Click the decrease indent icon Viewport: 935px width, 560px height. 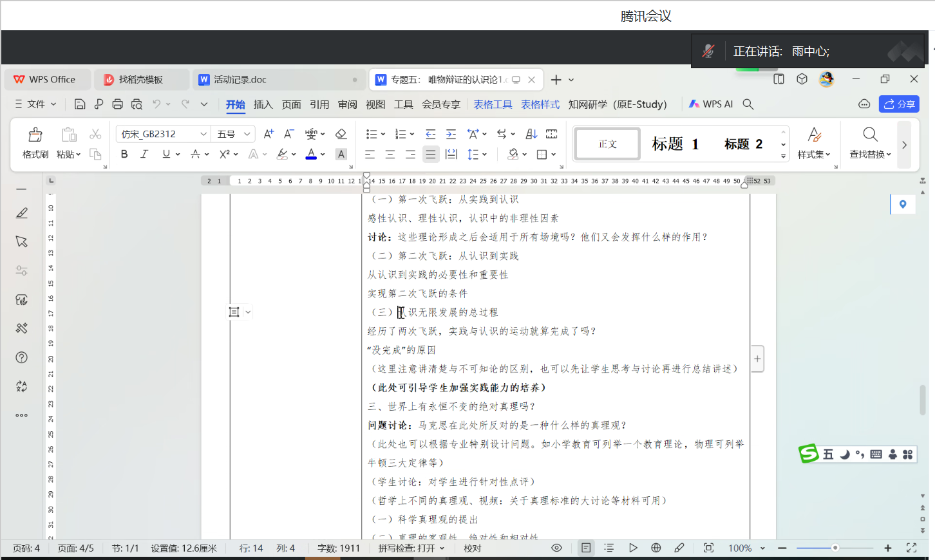[431, 134]
